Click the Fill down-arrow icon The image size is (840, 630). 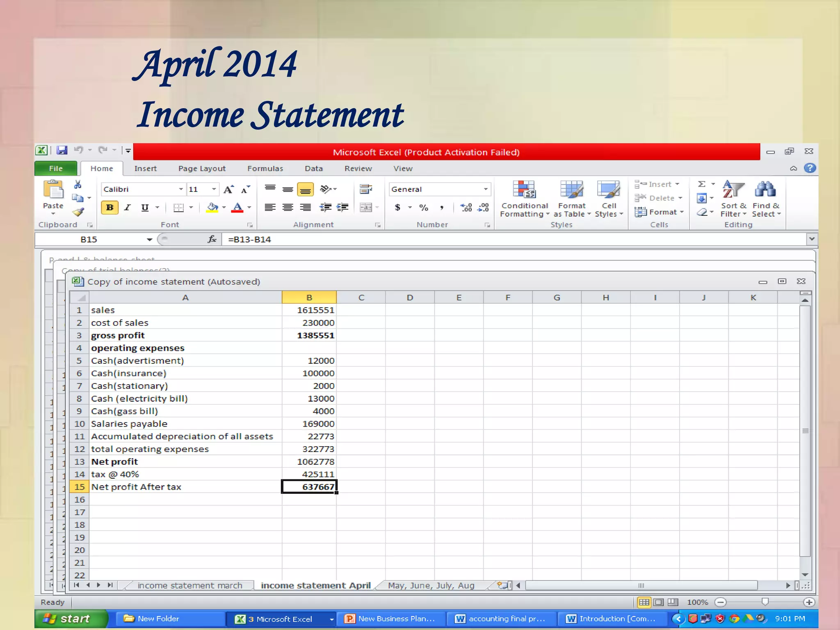[x=702, y=199]
